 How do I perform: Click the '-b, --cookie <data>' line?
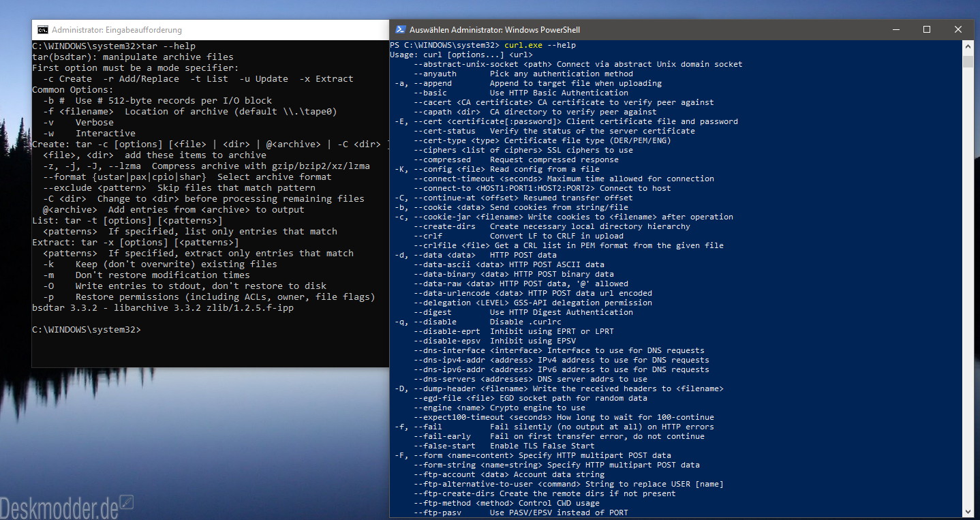[x=511, y=207]
